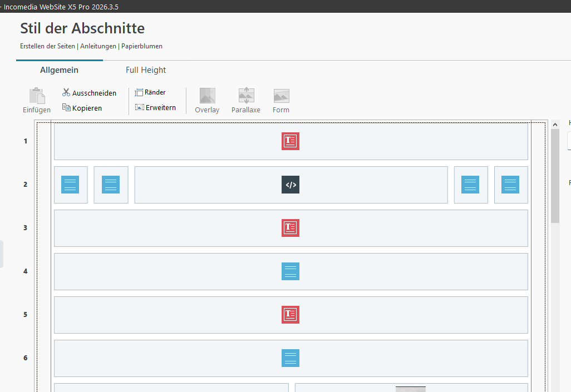Open the Form shape option

(x=281, y=101)
